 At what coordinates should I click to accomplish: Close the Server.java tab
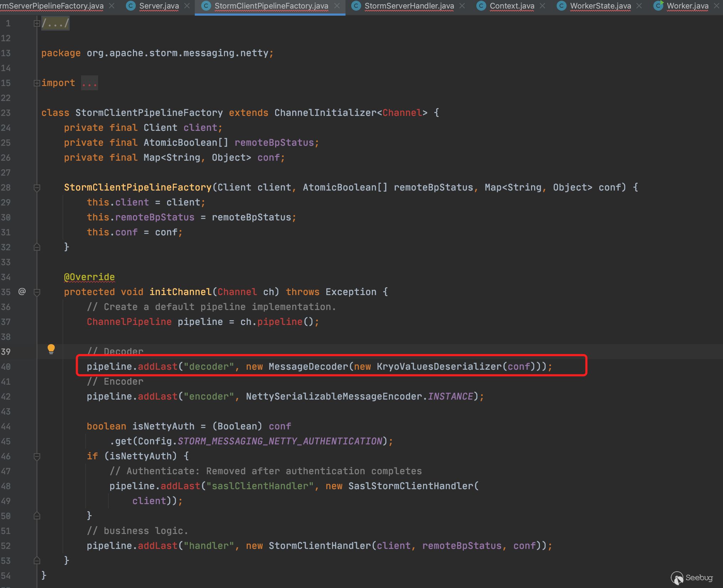click(x=187, y=6)
